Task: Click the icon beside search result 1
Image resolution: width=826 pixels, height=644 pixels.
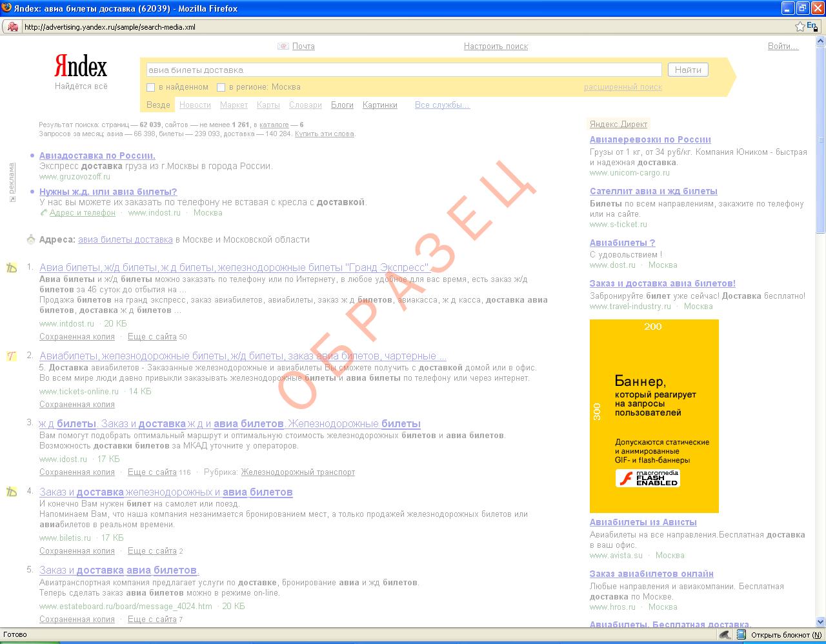Action: [x=12, y=267]
